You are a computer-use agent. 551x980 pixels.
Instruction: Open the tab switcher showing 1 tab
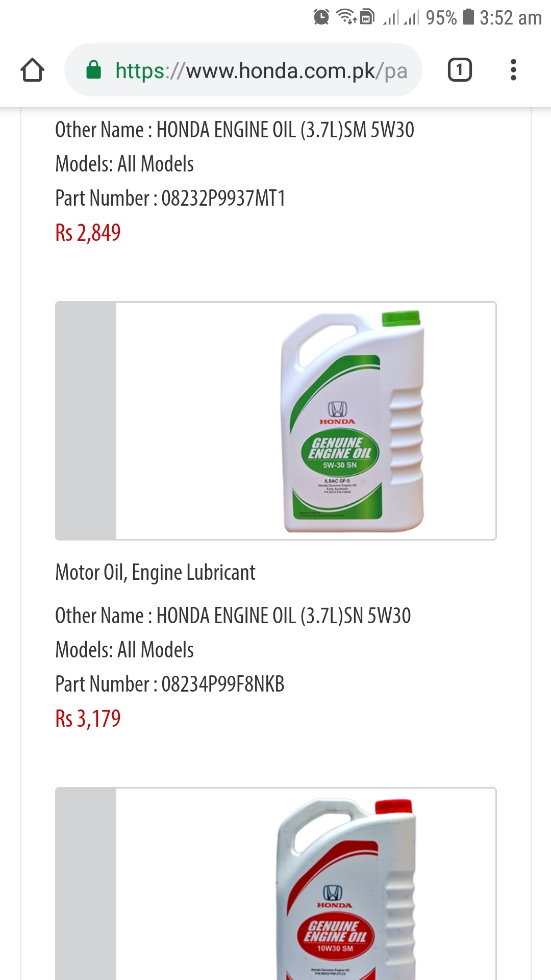[460, 70]
